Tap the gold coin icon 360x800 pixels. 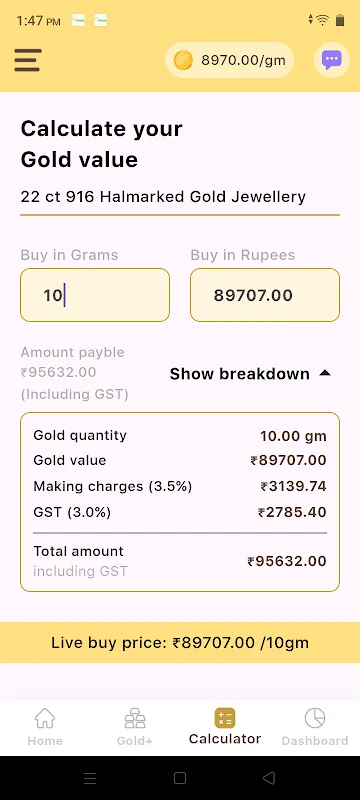click(x=183, y=61)
